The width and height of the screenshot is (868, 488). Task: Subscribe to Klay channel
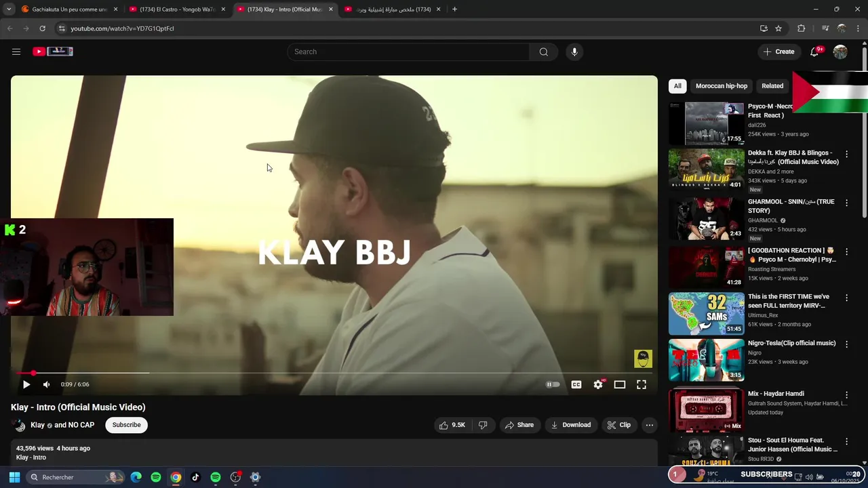coord(126,425)
